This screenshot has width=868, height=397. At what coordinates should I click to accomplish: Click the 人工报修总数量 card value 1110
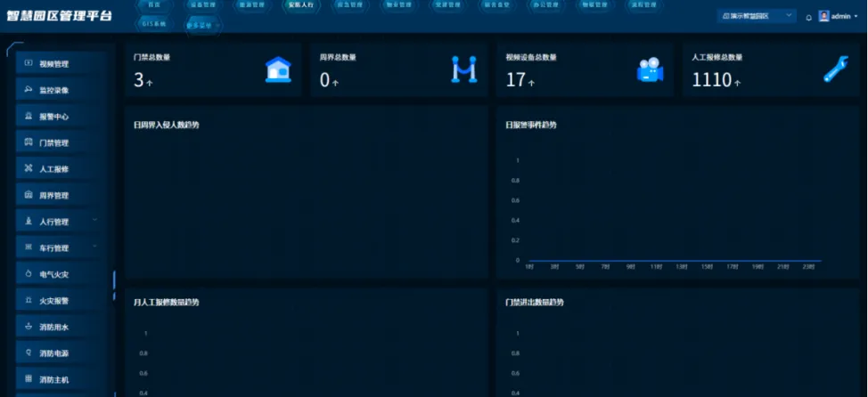[x=712, y=80]
